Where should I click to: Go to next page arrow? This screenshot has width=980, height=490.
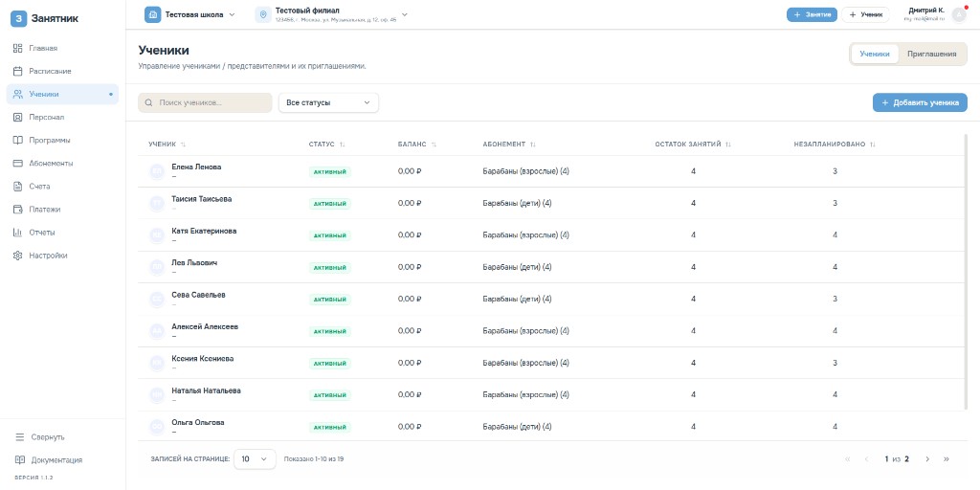[x=927, y=459]
